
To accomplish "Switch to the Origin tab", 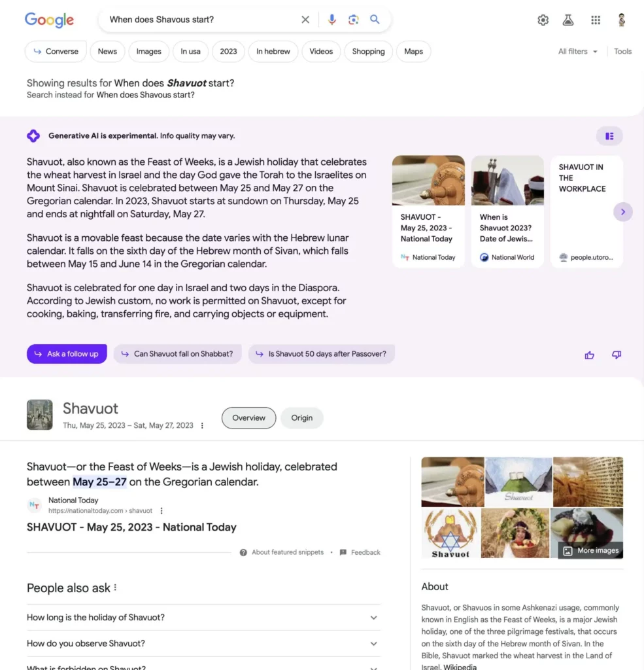I will click(301, 418).
